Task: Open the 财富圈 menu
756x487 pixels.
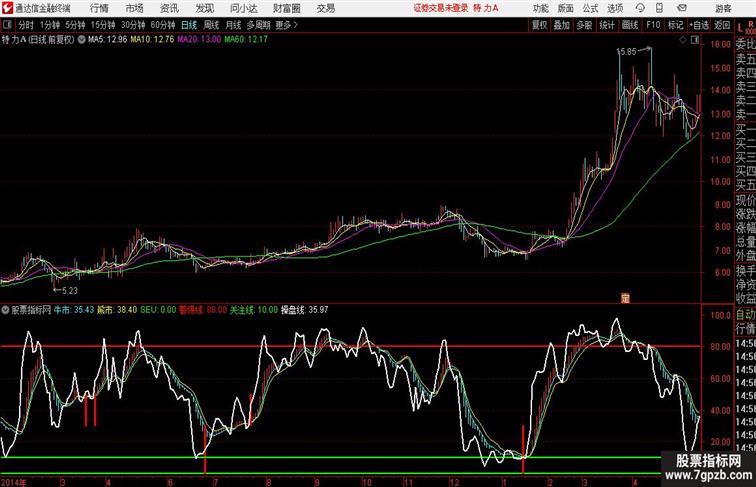Action: coord(287,8)
